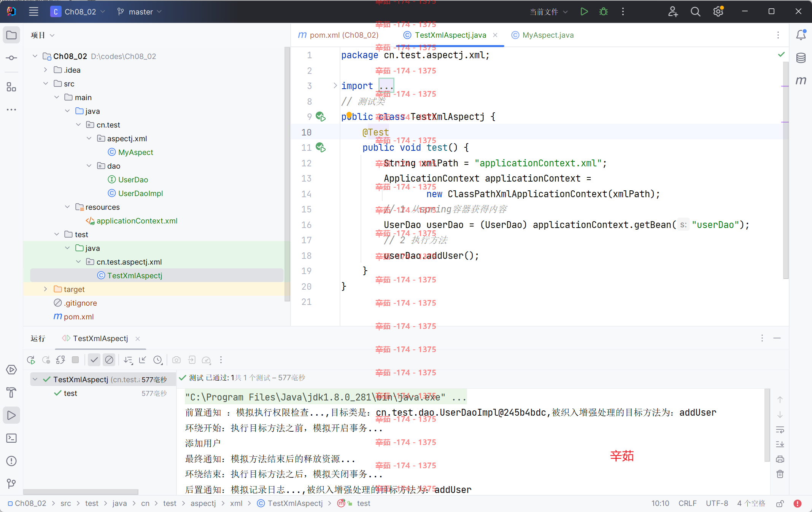
Task: Open test history clock icon
Action: tap(158, 360)
